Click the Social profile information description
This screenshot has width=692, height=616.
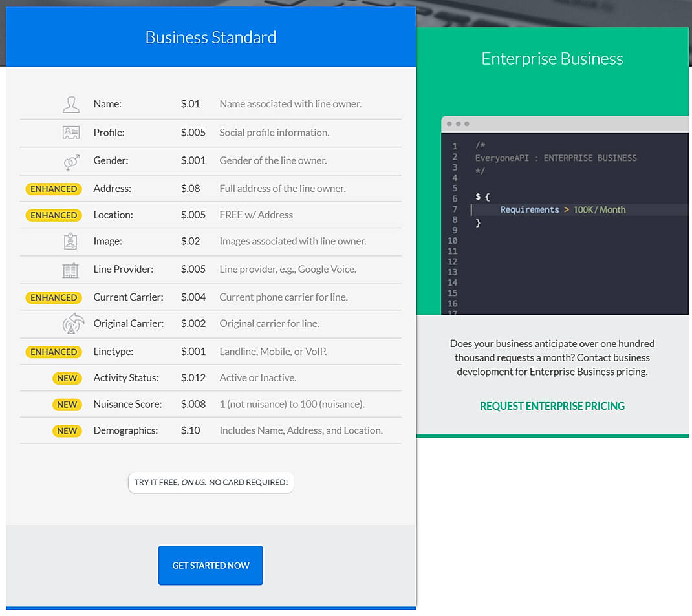coord(274,133)
